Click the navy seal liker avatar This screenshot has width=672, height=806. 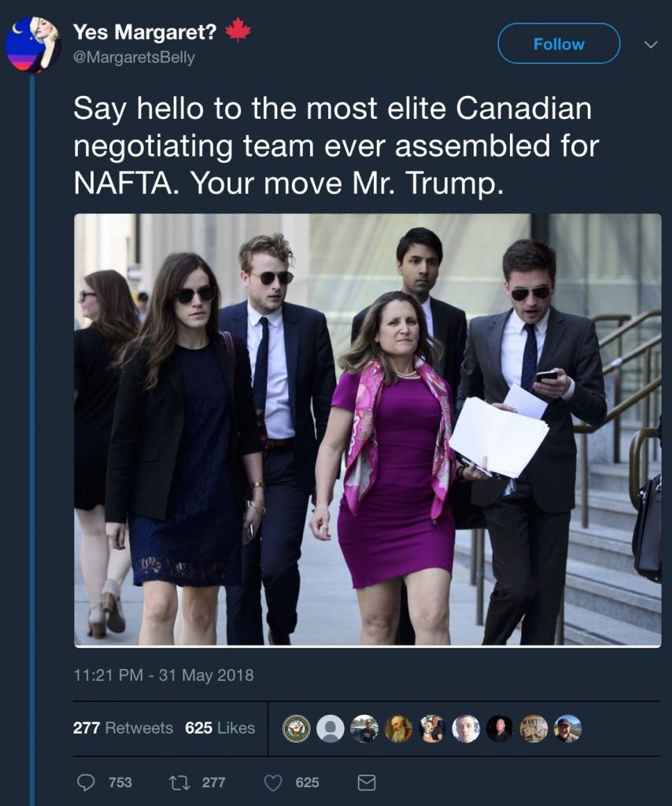(x=297, y=728)
